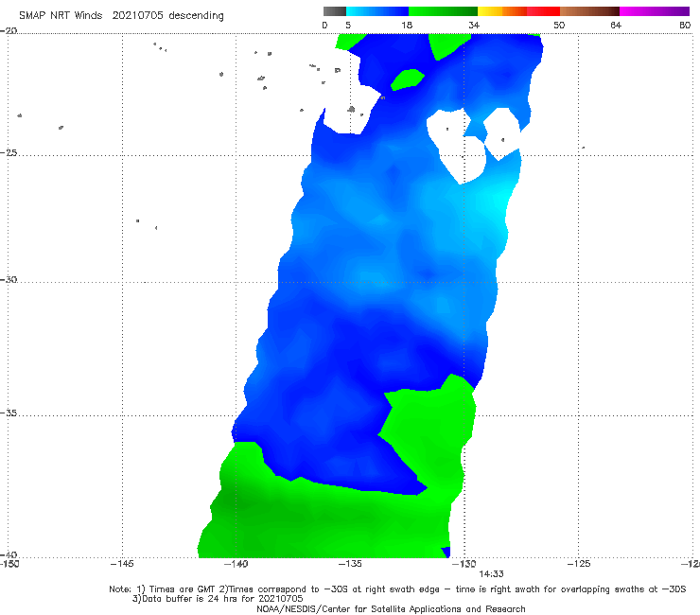The image size is (700, 615).
Task: Click the '3)Data buffer is 24 hrs' note
Action: pyautogui.click(x=218, y=599)
